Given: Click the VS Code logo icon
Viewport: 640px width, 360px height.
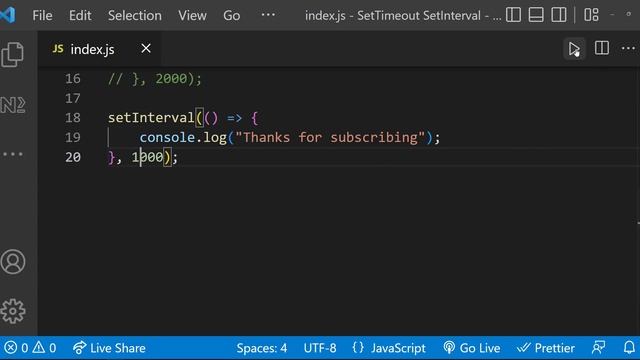Looking at the screenshot, I should click(x=8, y=15).
